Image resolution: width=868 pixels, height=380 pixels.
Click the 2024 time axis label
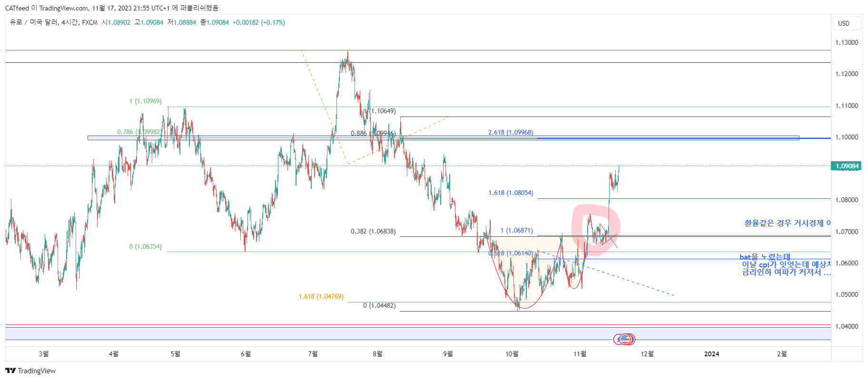(711, 353)
